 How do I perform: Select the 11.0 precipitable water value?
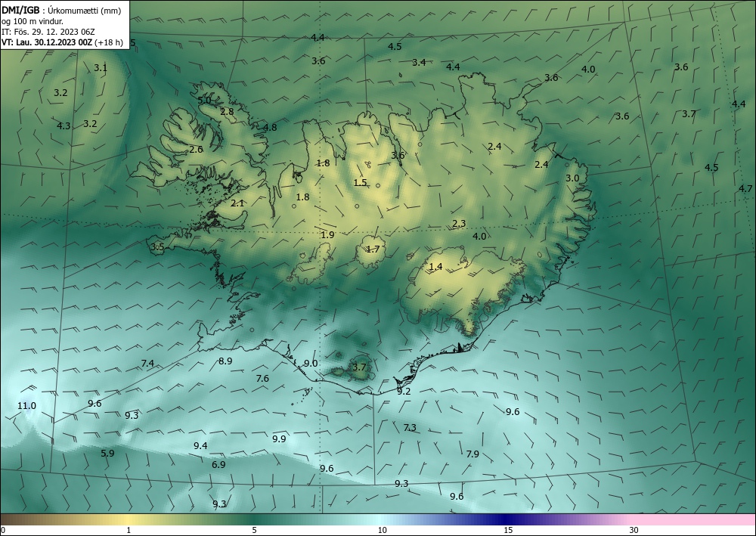pos(26,406)
